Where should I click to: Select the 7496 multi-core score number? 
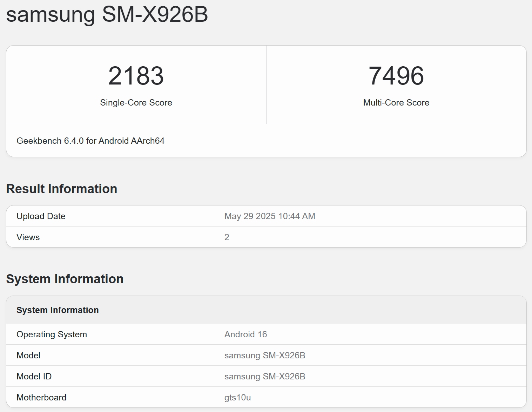pos(396,76)
